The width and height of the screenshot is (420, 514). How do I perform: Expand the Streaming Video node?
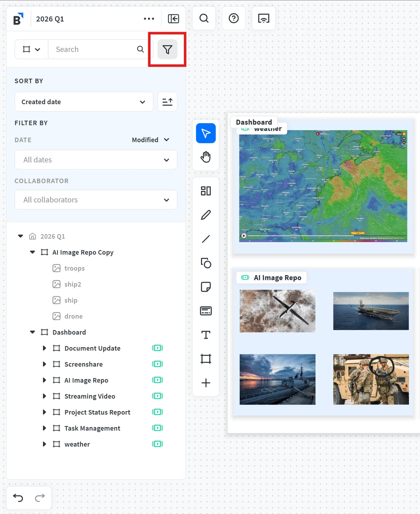click(44, 396)
